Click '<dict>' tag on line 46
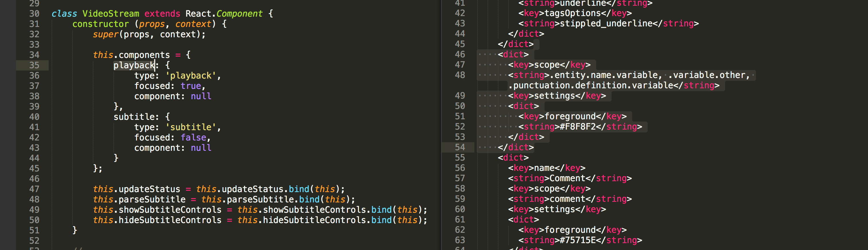 point(513,54)
